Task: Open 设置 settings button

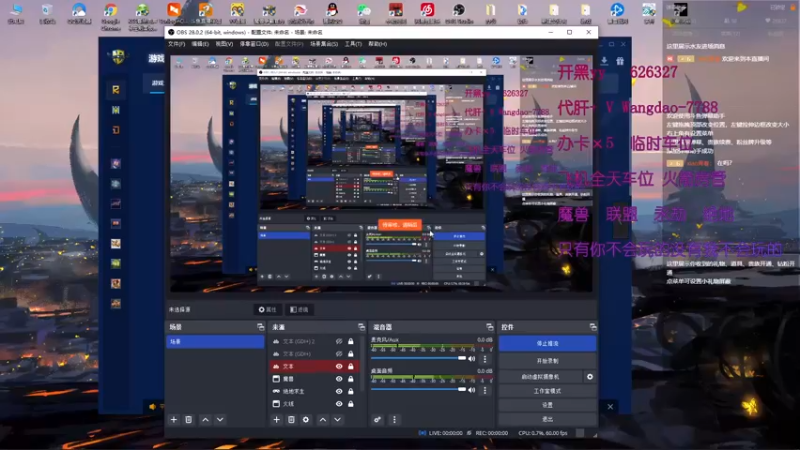Action: (547, 405)
